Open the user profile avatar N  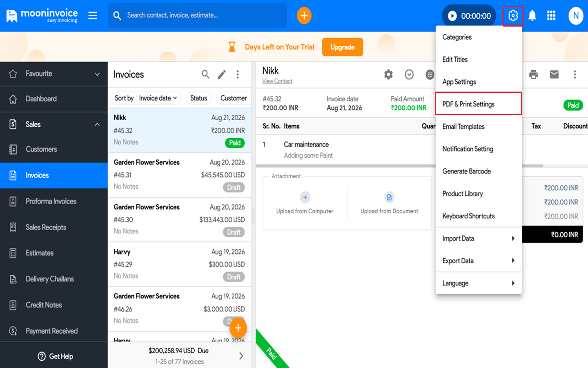tap(576, 16)
